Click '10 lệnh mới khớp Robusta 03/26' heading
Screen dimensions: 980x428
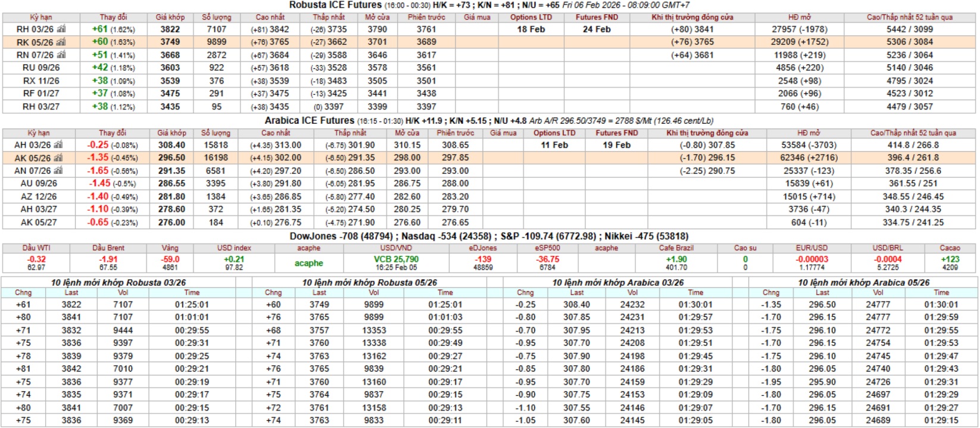[x=118, y=282]
